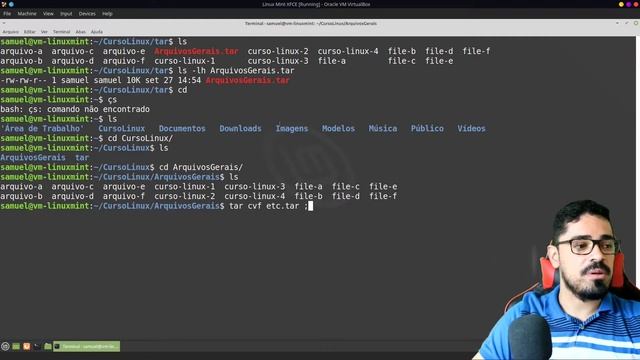The width and height of the screenshot is (640, 360).
Task: Open the terminal Arquivo menu
Action: [11, 32]
